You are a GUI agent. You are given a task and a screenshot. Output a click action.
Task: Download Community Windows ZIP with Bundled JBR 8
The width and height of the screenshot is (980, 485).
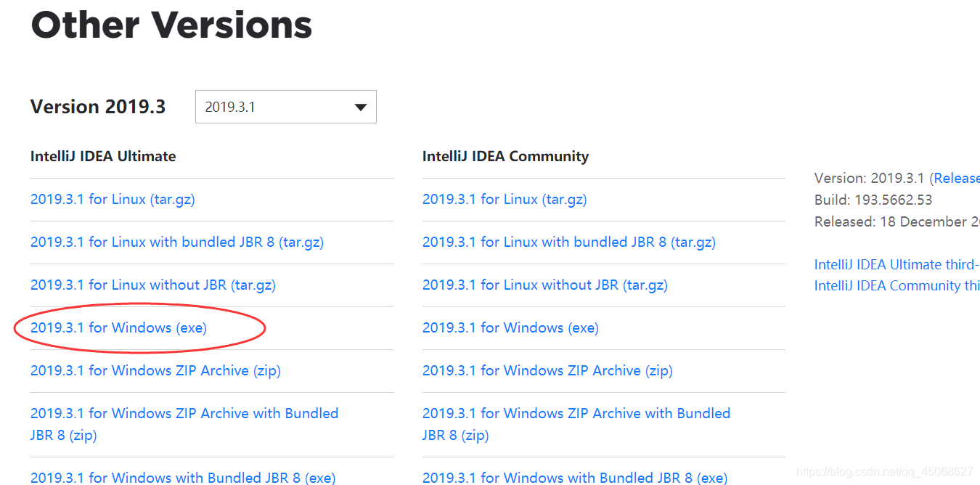tap(576, 424)
